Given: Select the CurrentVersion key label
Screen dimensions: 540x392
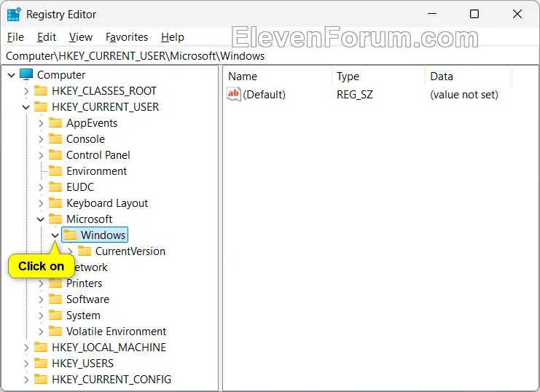Looking at the screenshot, I should point(130,251).
